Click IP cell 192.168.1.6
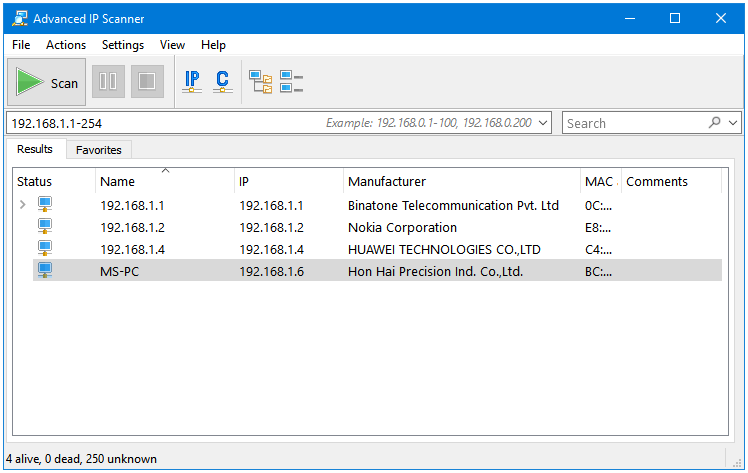Image resolution: width=748 pixels, height=473 pixels. point(271,271)
